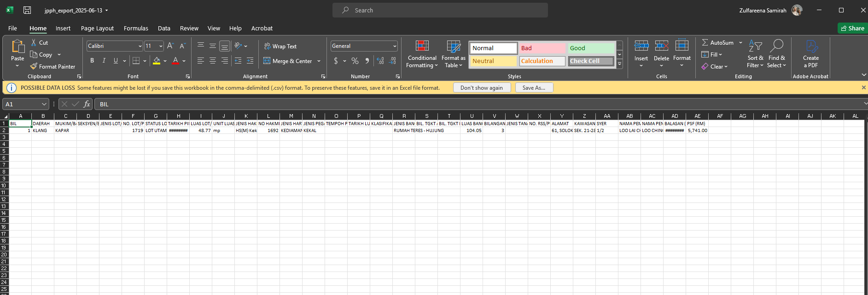Open Sort & Filter tool
The width and height of the screenshot is (868, 295).
pos(755,46)
